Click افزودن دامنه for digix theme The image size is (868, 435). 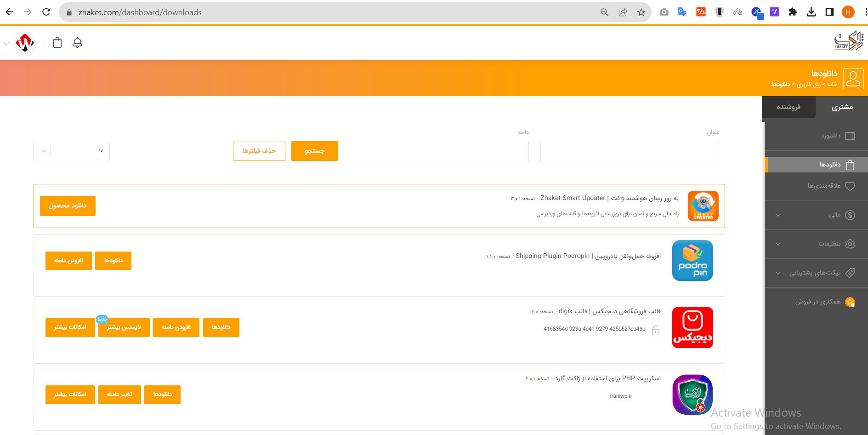pyautogui.click(x=176, y=327)
